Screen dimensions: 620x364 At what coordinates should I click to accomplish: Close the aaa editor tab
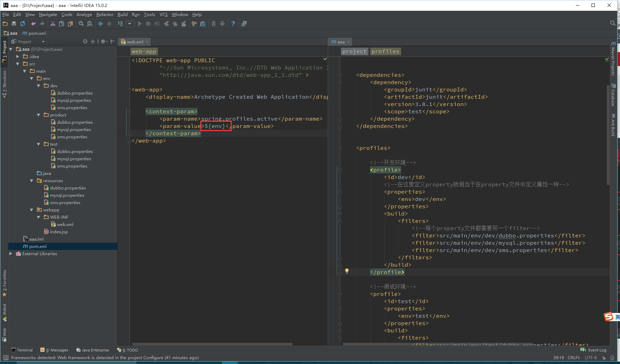pos(349,42)
